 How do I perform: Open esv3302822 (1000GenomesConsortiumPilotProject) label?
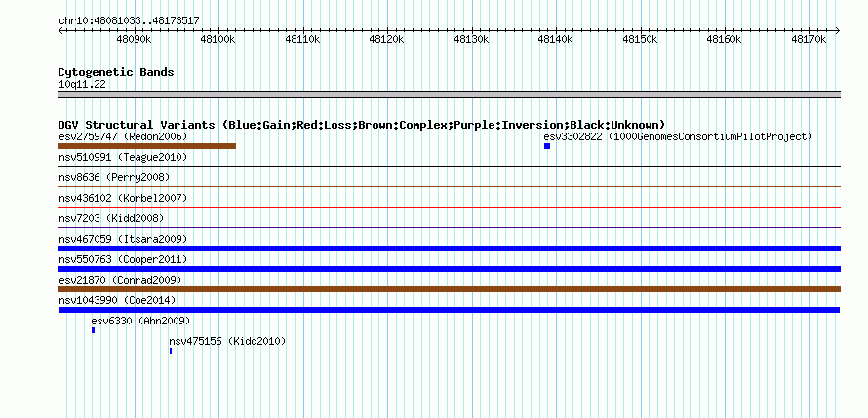pyautogui.click(x=678, y=136)
